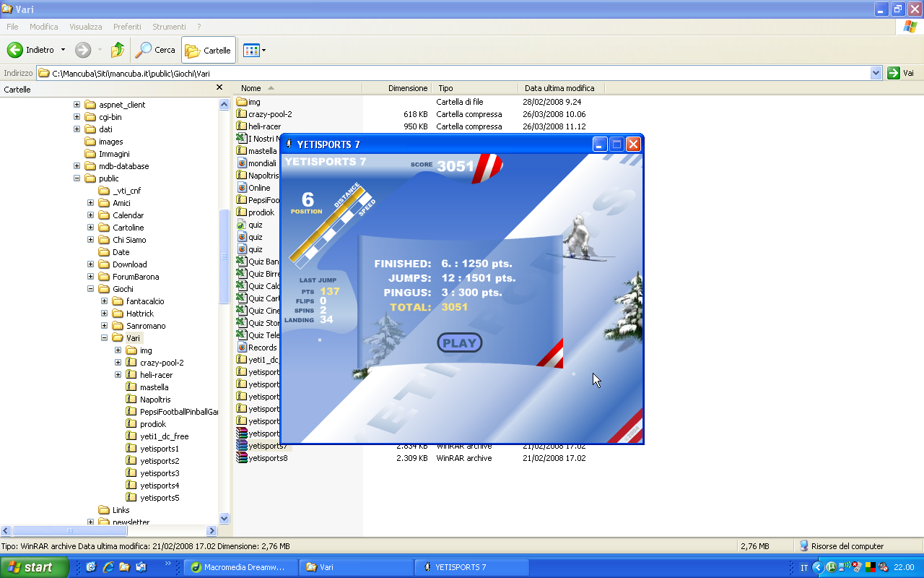
Task: Select the prodiok compressed folder icon
Action: (x=242, y=212)
